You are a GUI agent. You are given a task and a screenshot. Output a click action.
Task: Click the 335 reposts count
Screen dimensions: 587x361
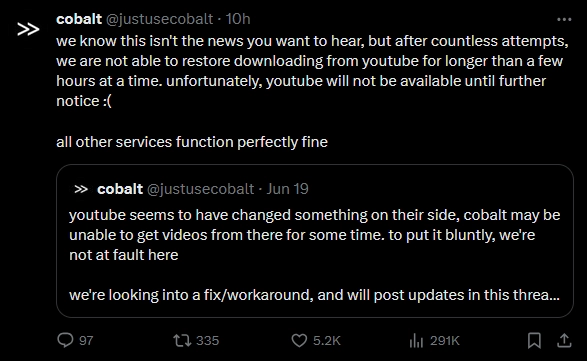click(x=207, y=340)
